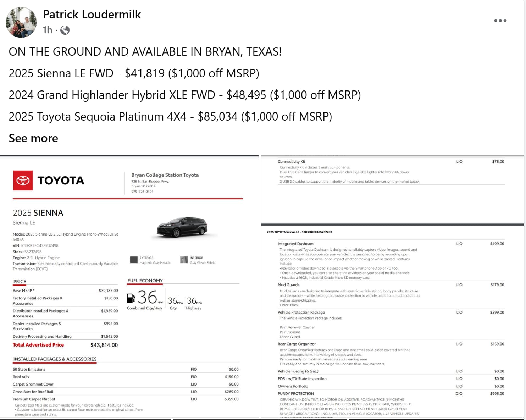Click the $75.00 Connectivity Kit price
This screenshot has height=420, width=526.
pyautogui.click(x=498, y=161)
